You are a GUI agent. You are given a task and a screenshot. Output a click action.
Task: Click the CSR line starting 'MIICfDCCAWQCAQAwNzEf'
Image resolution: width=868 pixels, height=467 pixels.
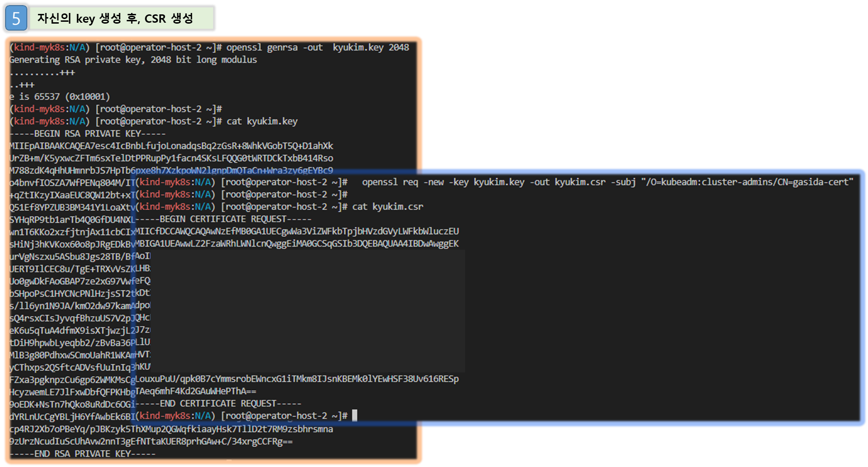point(297,231)
